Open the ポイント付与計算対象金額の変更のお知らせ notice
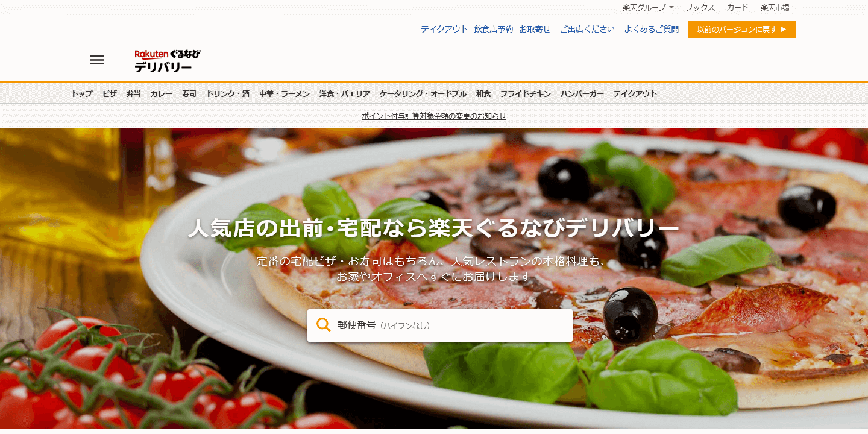This screenshot has height=434, width=868. (x=434, y=116)
